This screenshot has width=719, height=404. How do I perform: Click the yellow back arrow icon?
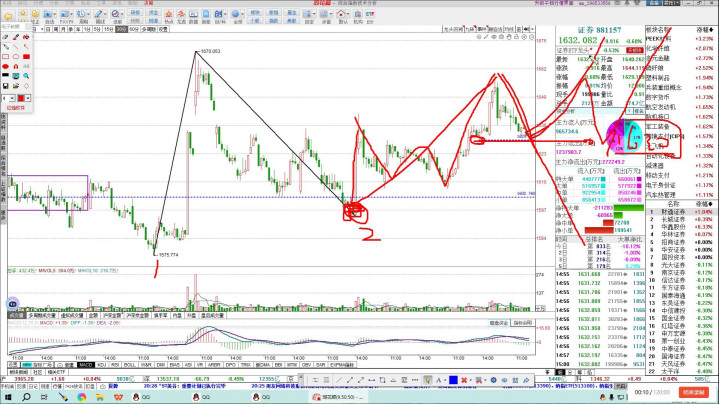coord(8,17)
